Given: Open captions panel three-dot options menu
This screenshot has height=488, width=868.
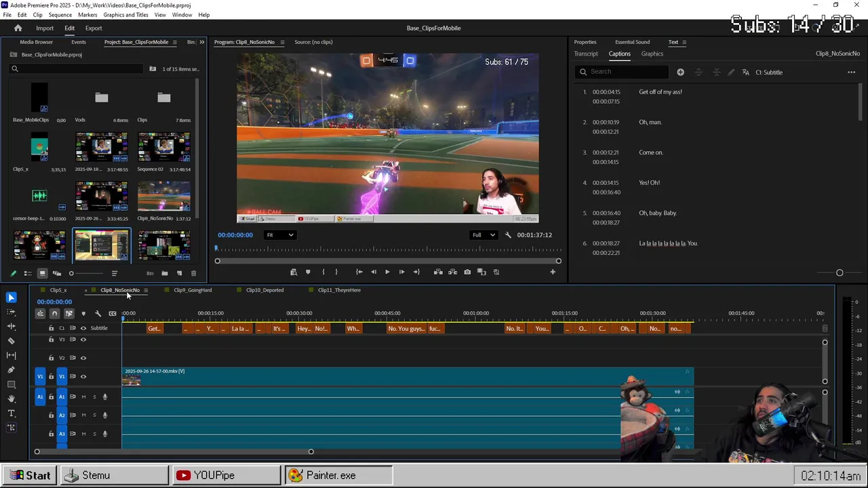Looking at the screenshot, I should coord(851,72).
